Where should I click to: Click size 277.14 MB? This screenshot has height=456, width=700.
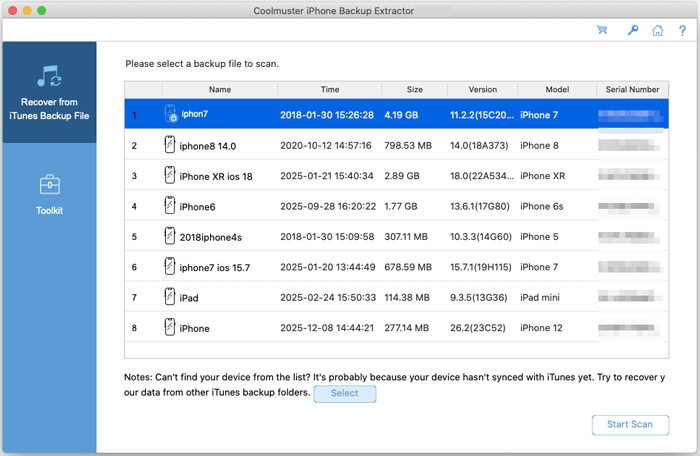point(406,328)
